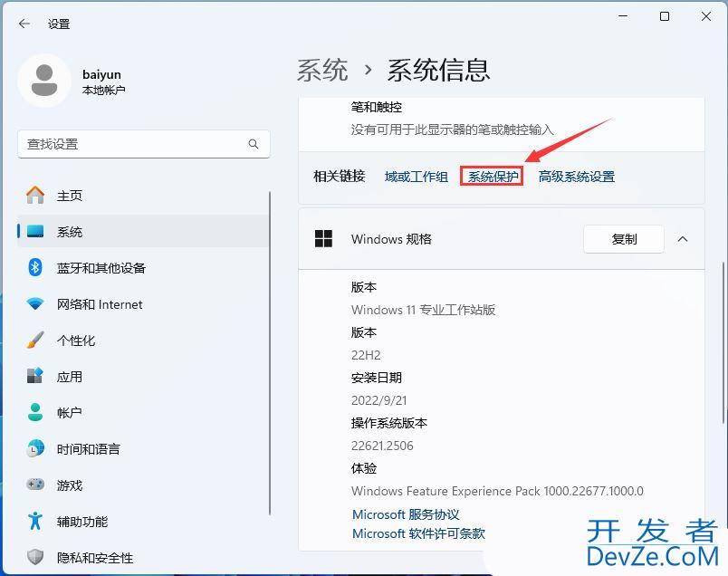The height and width of the screenshot is (576, 728).
Task: Click the Privacy shield icon
Action: [35, 557]
